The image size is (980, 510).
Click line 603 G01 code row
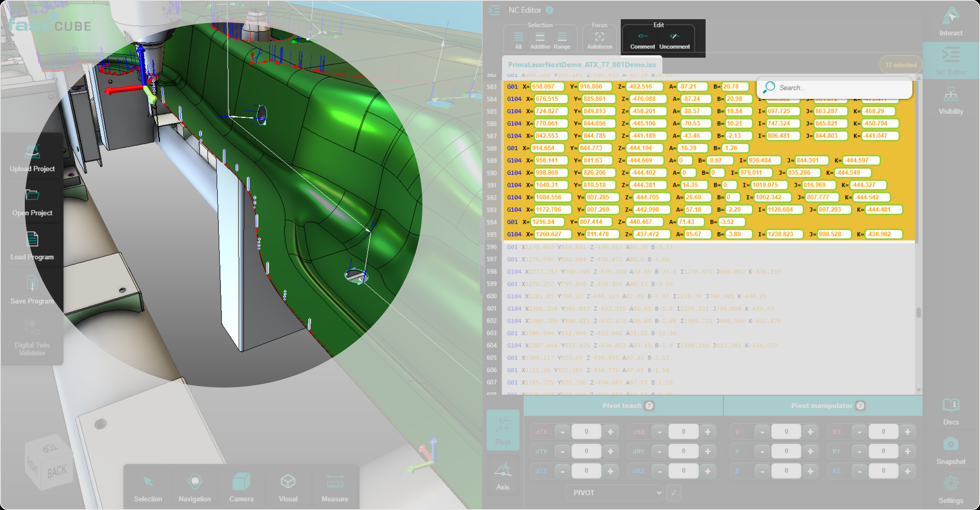[x=592, y=333]
